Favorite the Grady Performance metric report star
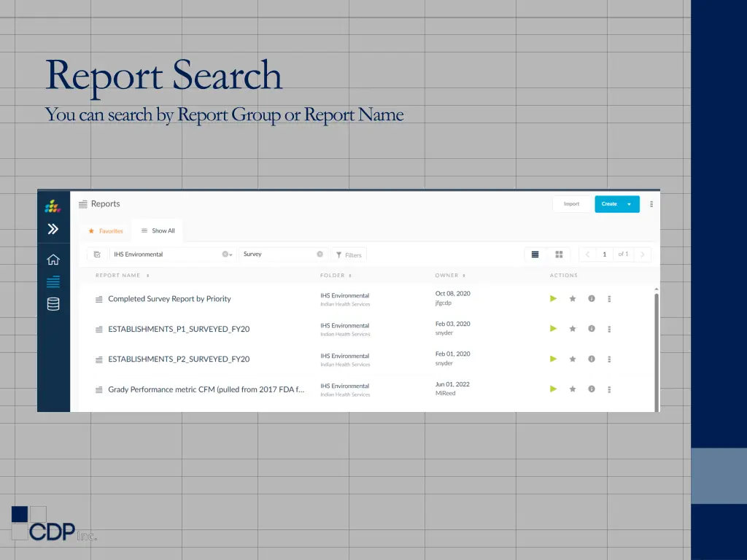This screenshot has width=747, height=560. click(572, 389)
